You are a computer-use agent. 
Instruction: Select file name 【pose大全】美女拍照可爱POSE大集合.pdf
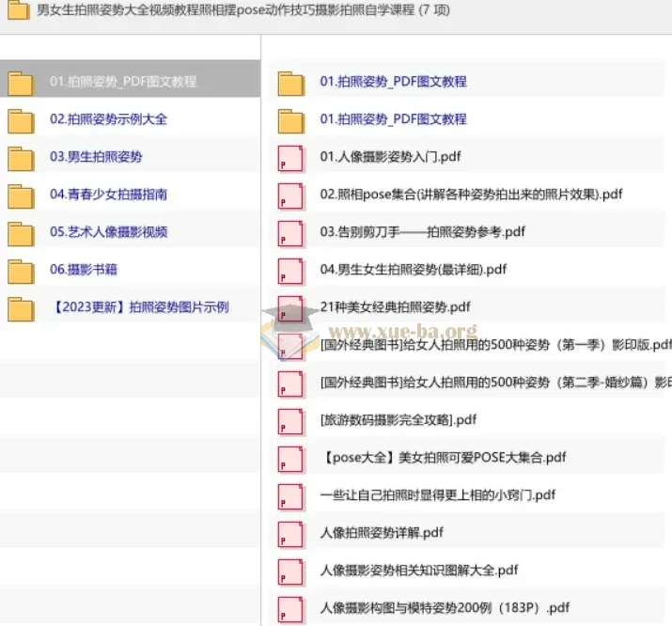[444, 458]
